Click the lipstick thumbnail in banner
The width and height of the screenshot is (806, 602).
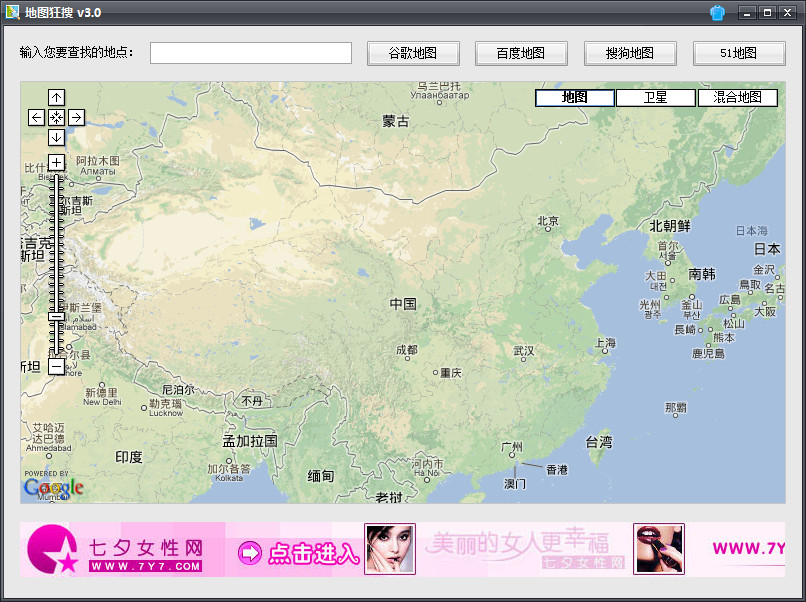pos(659,549)
